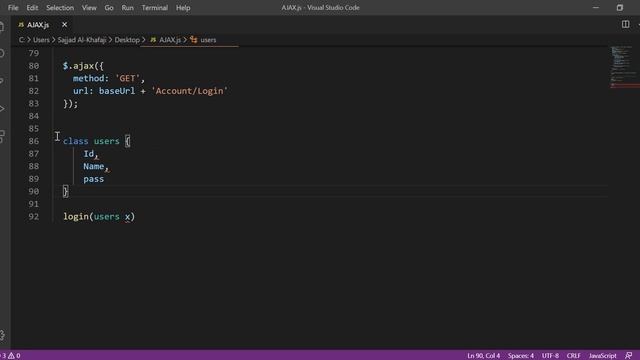Open Manage settings gear
Viewport: 640px width, 360px height.
point(2,336)
